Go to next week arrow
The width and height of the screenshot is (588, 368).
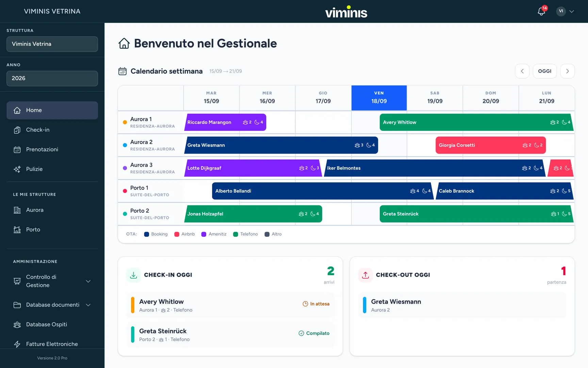click(567, 71)
